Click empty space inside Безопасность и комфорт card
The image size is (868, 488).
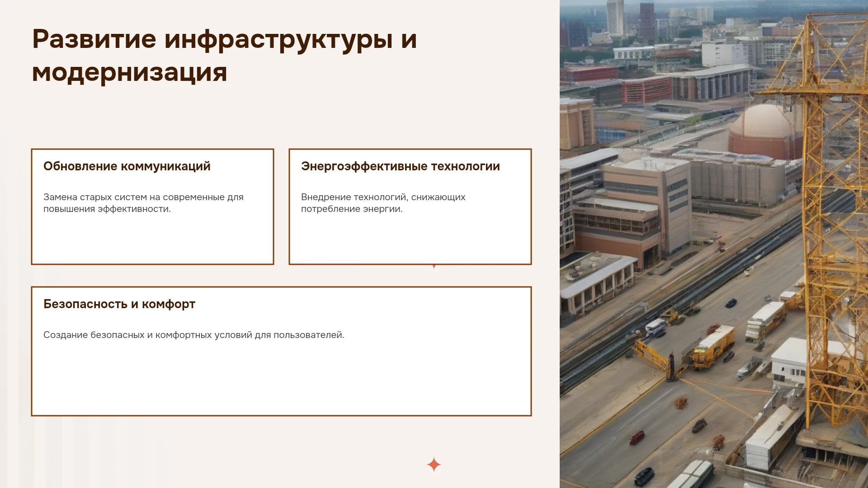tap(281, 380)
